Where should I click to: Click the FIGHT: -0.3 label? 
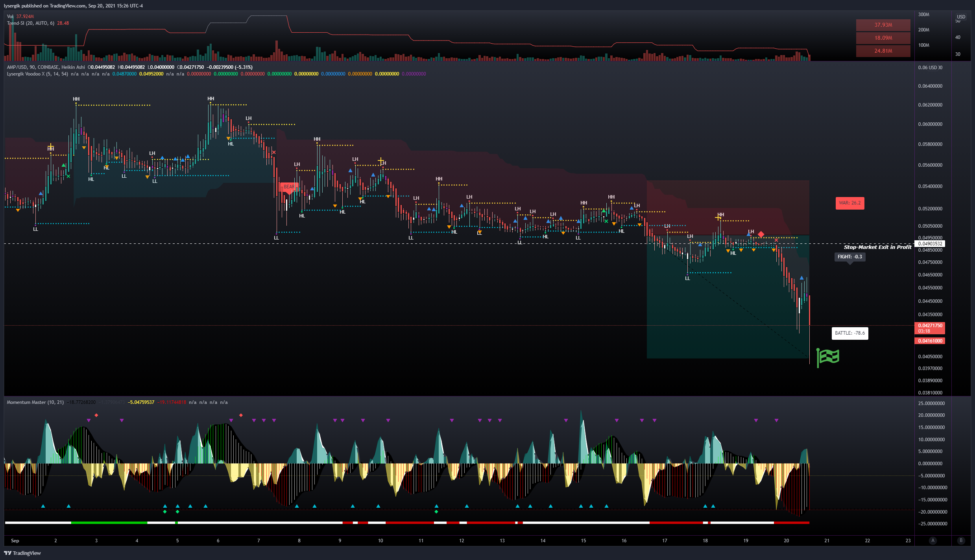(849, 257)
